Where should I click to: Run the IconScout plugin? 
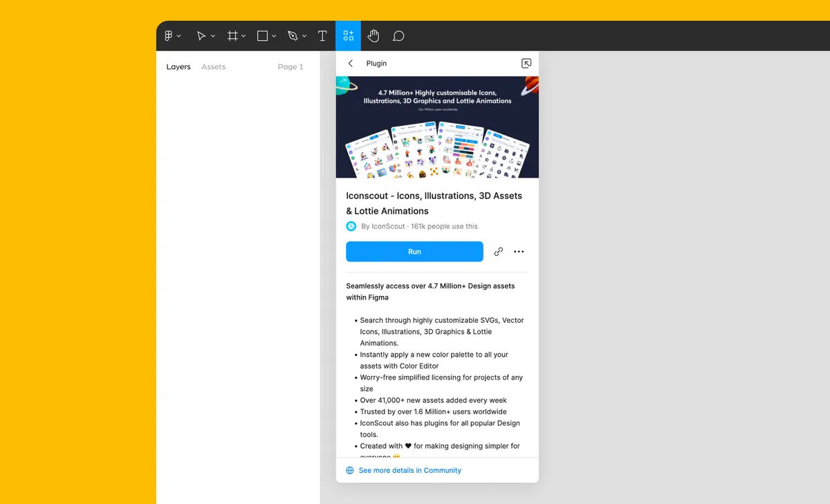point(414,251)
